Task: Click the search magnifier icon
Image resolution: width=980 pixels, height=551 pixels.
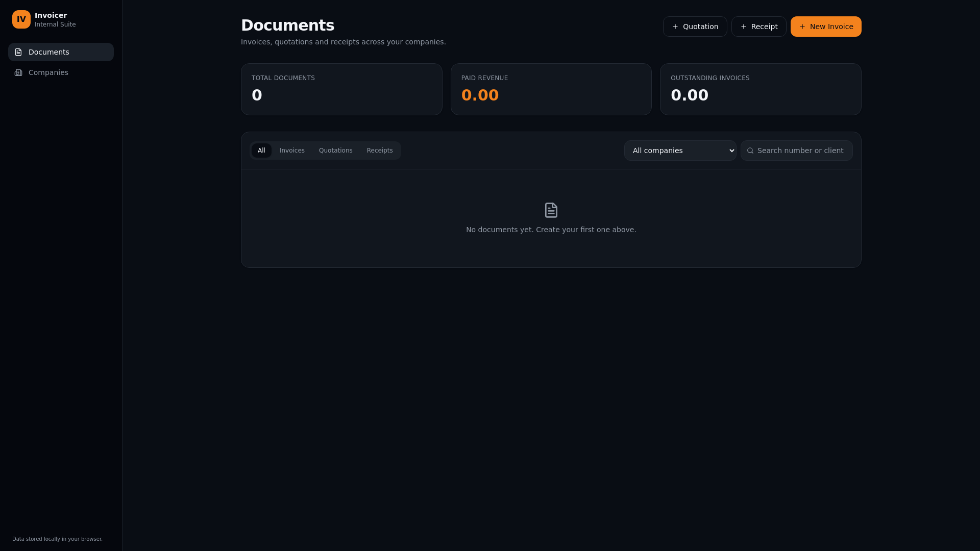Action: [750, 151]
